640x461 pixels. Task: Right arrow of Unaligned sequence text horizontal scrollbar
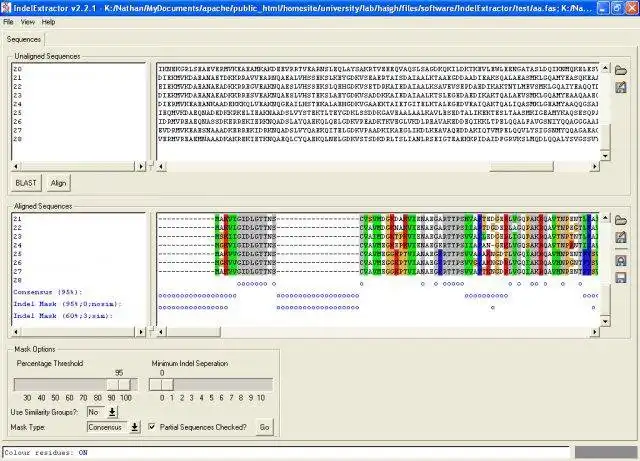[x=595, y=166]
